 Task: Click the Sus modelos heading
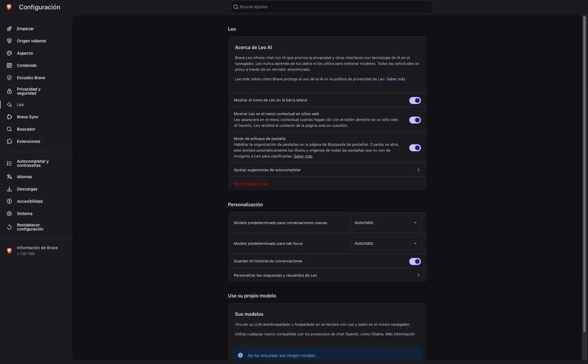249,314
